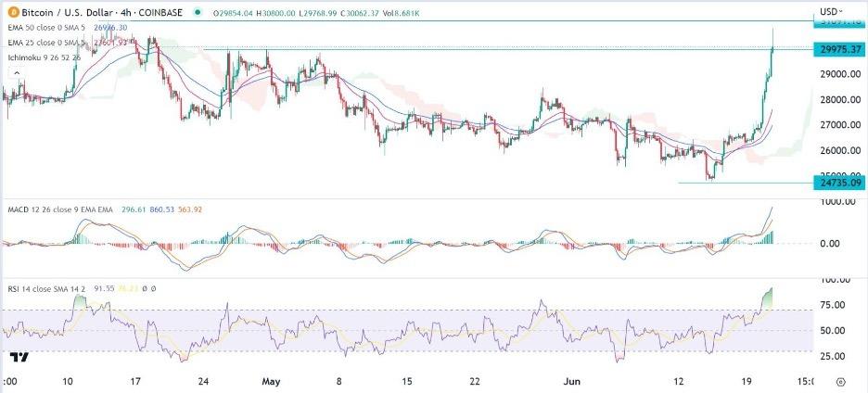The image size is (868, 393).
Task: Open chart settings gear at bottom right
Action: tap(841, 380)
